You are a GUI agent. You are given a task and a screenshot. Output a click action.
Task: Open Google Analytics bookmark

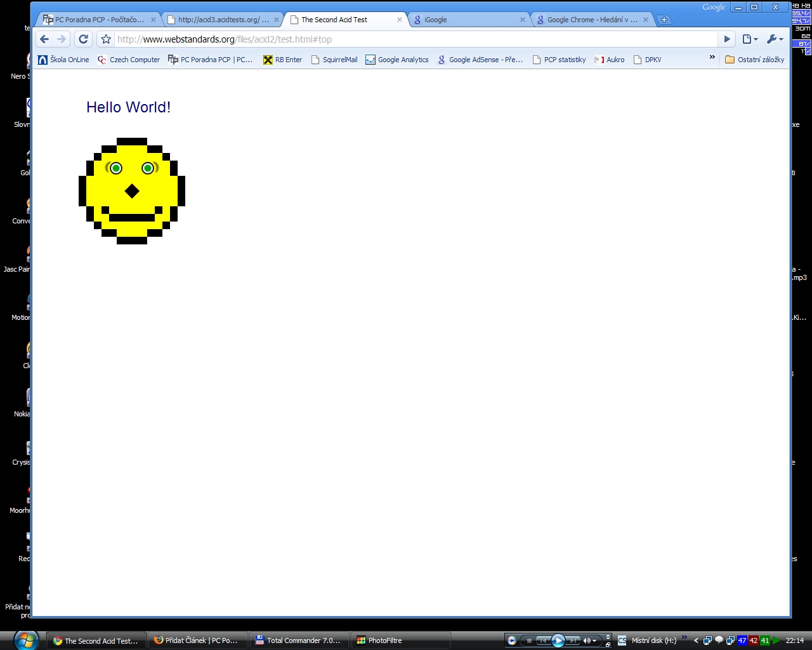(397, 60)
